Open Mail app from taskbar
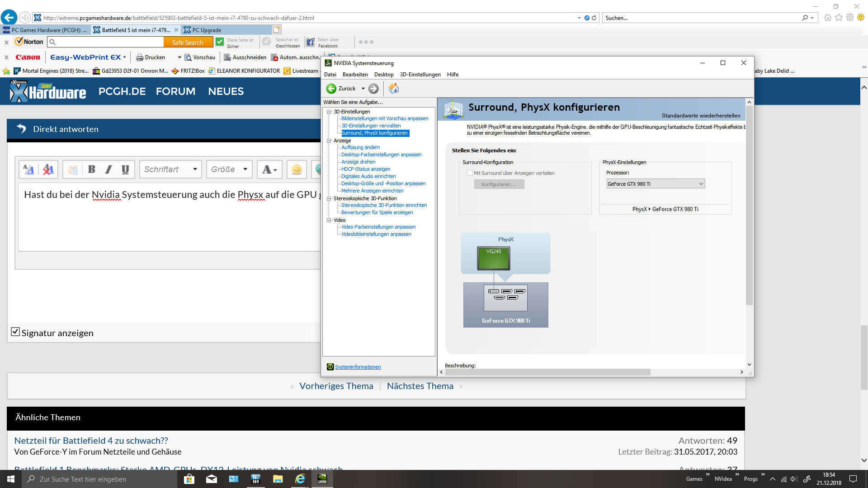Screen dimensions: 868x488 click(211, 479)
